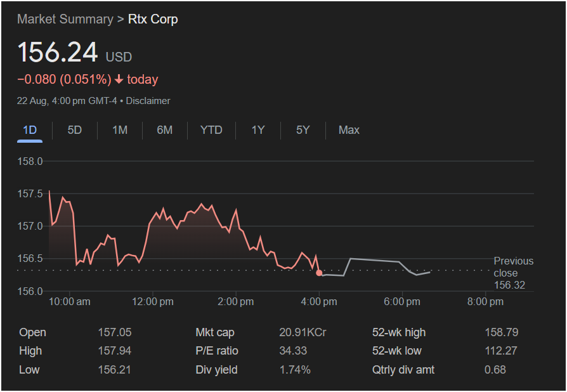Open the Disclaimer link
This screenshot has width=567, height=392.
click(150, 101)
